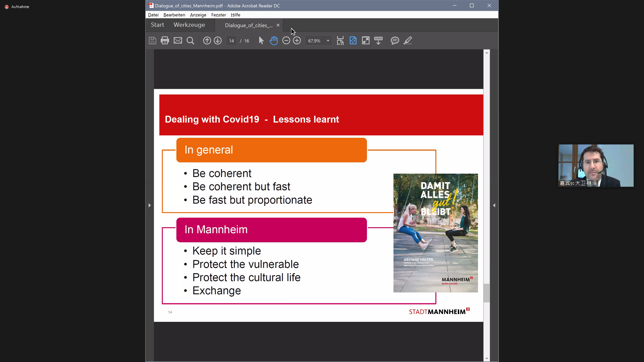Screen dimensions: 644x362
Task: Add a comment with speech bubble icon
Action: click(x=395, y=41)
